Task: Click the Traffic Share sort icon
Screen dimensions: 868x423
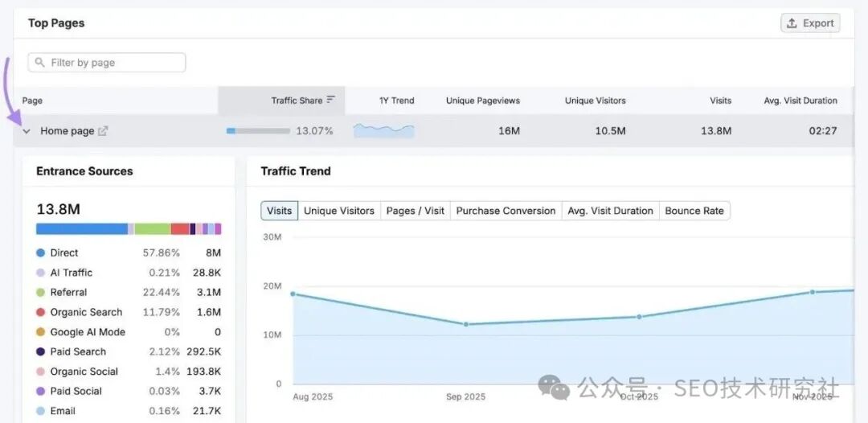Action: coord(331,101)
